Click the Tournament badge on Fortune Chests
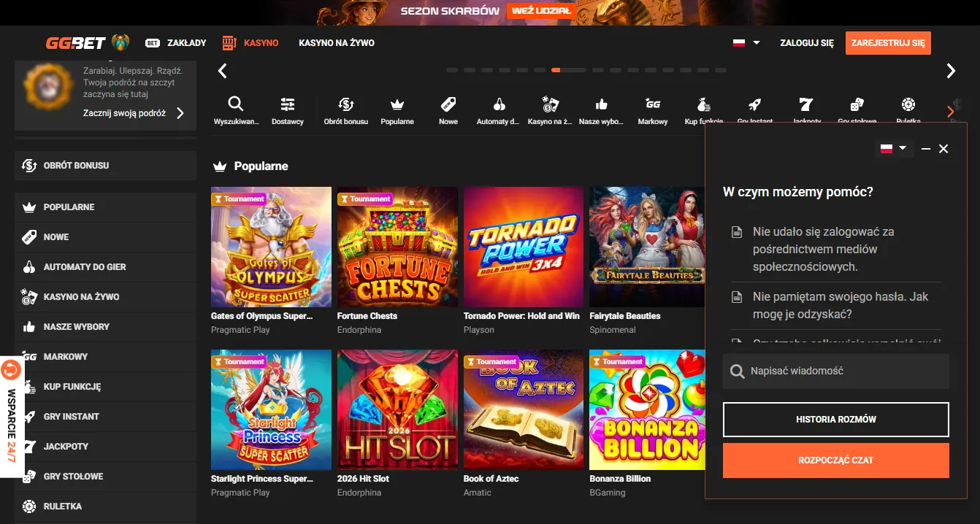The height and width of the screenshot is (524, 980). point(365,199)
